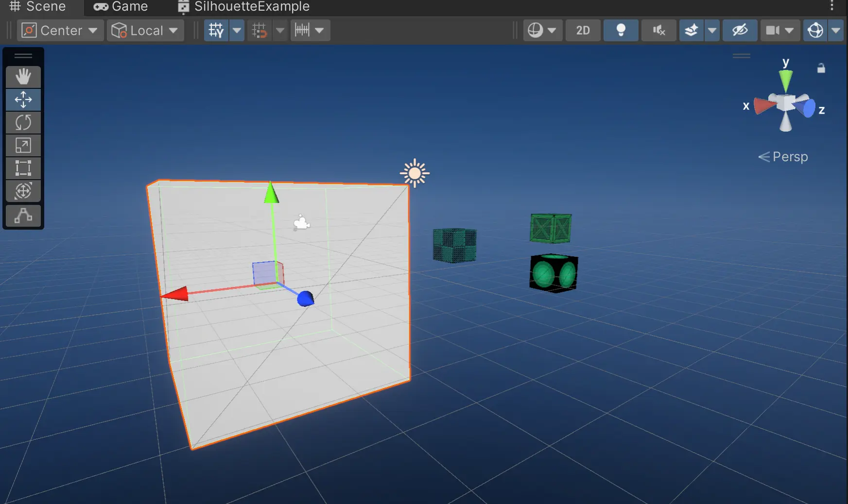This screenshot has height=504, width=848.
Task: Expand grid visibility options arrow
Action: point(237,30)
